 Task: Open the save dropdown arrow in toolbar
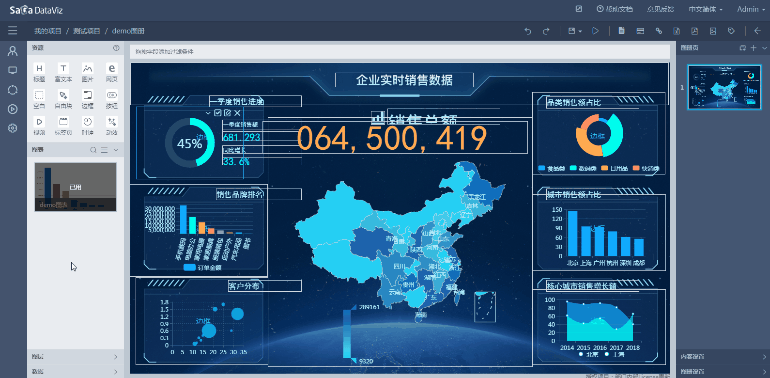(580, 31)
